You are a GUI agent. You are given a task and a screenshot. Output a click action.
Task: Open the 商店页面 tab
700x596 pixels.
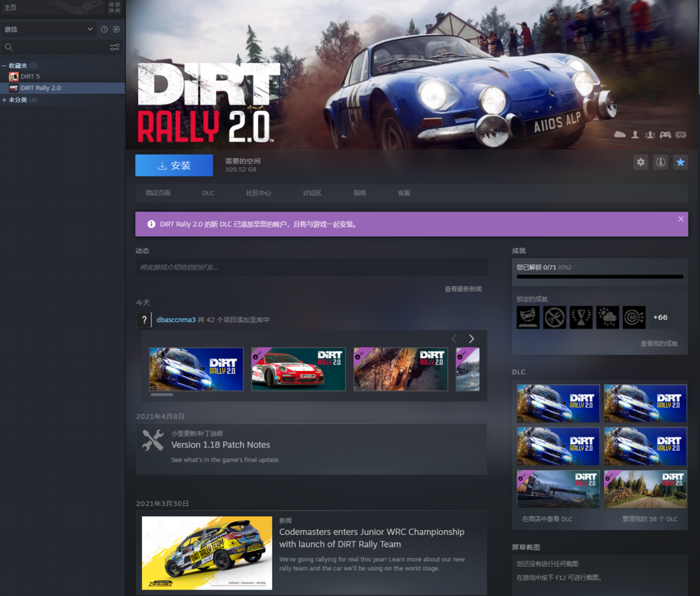158,193
